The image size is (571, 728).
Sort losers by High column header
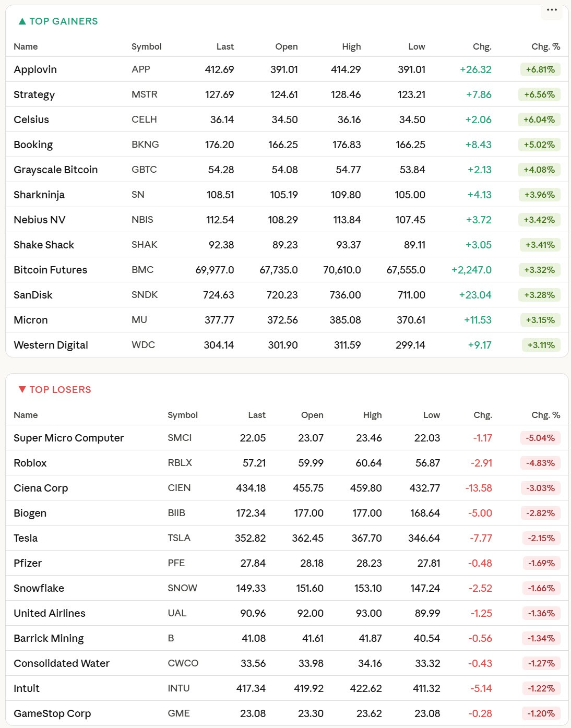(372, 415)
